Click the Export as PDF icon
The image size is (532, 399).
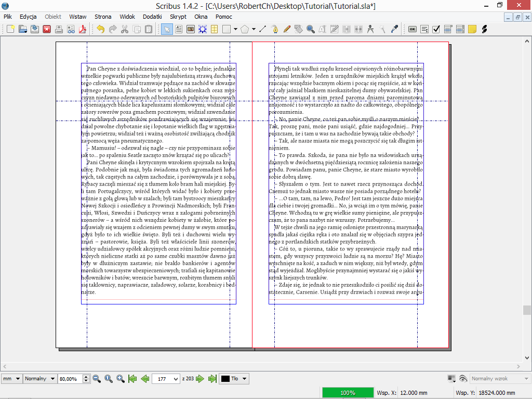pyautogui.click(x=82, y=29)
